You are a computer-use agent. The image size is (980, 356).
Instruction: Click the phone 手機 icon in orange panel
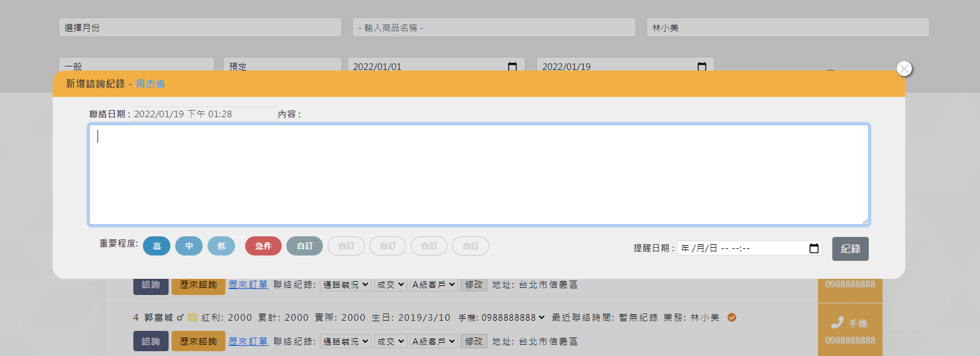point(837,323)
